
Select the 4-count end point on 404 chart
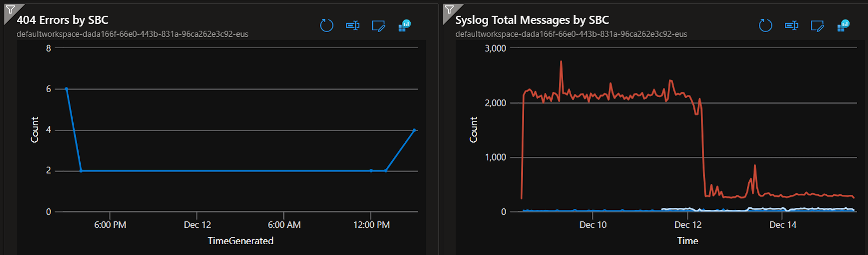coord(414,130)
